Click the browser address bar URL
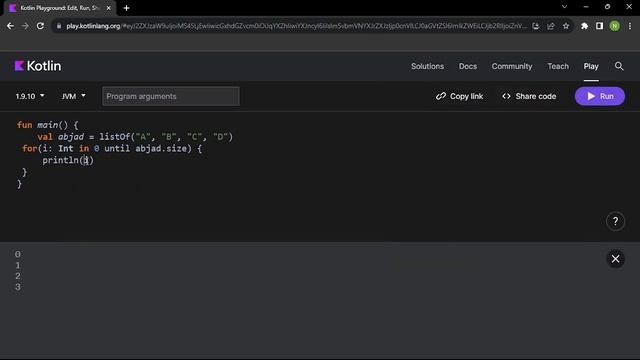The width and height of the screenshot is (640, 360). pos(296,26)
